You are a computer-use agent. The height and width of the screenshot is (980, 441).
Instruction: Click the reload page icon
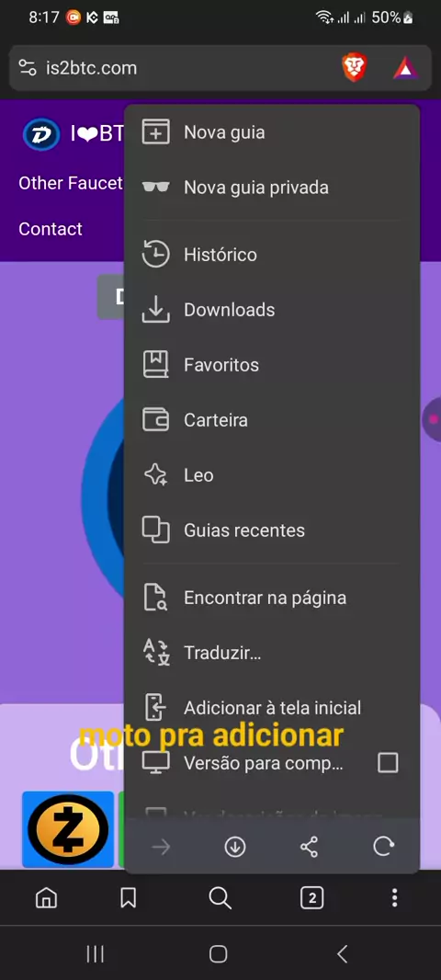click(x=383, y=847)
